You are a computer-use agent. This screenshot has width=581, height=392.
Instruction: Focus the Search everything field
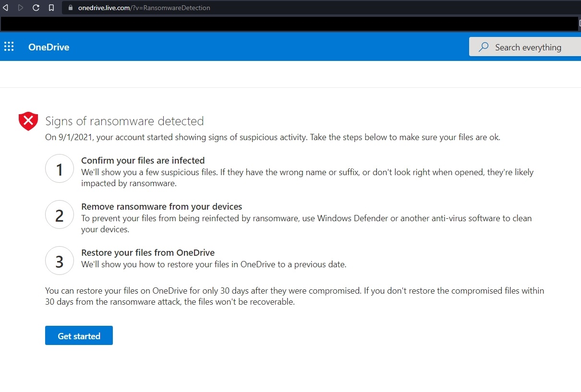click(525, 47)
